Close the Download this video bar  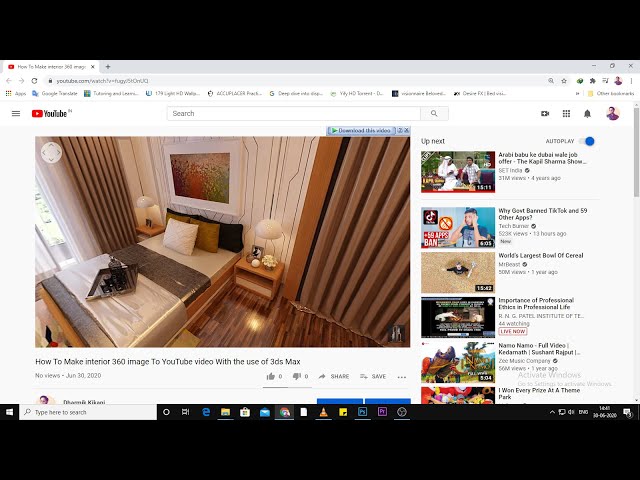[407, 130]
